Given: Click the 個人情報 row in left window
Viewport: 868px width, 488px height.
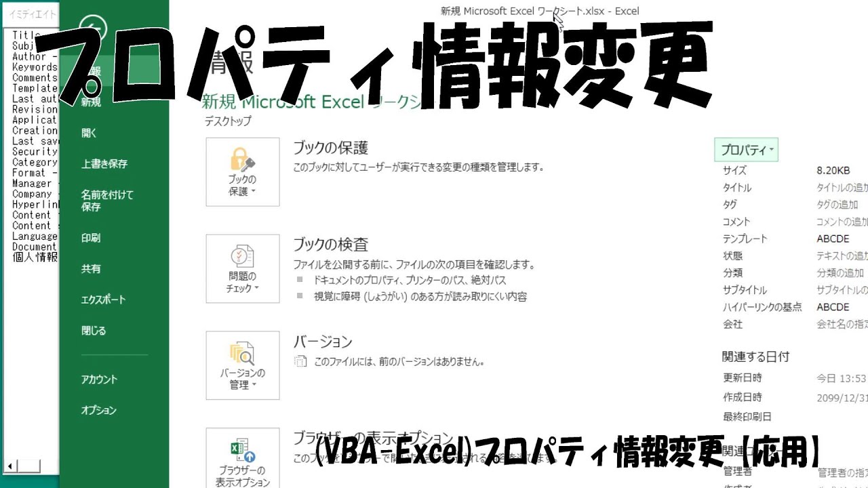Looking at the screenshot, I should 35,258.
